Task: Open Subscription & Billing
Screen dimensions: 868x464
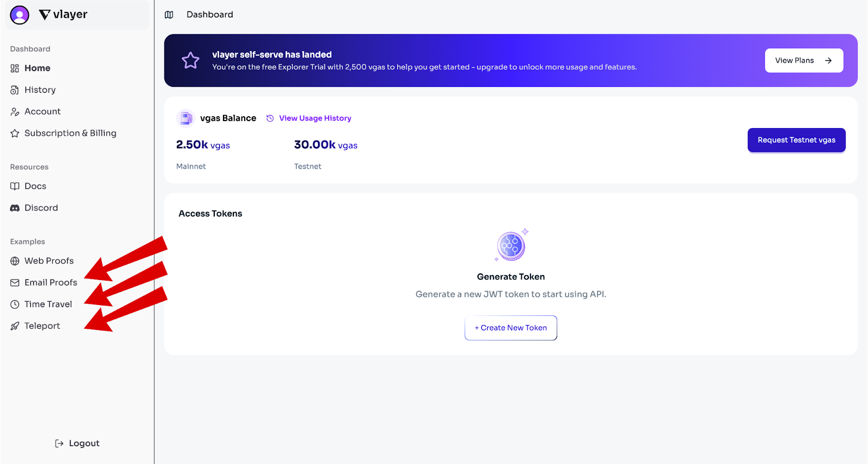Action: [x=71, y=134]
